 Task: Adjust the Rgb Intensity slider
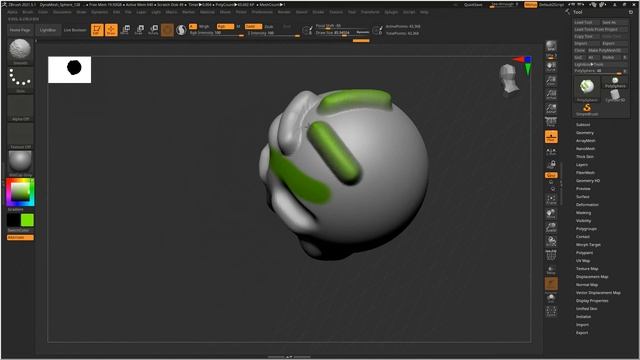tap(216, 33)
